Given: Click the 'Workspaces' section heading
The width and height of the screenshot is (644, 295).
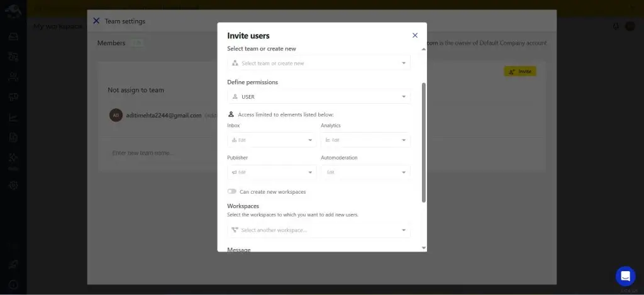Looking at the screenshot, I should pyautogui.click(x=243, y=206).
